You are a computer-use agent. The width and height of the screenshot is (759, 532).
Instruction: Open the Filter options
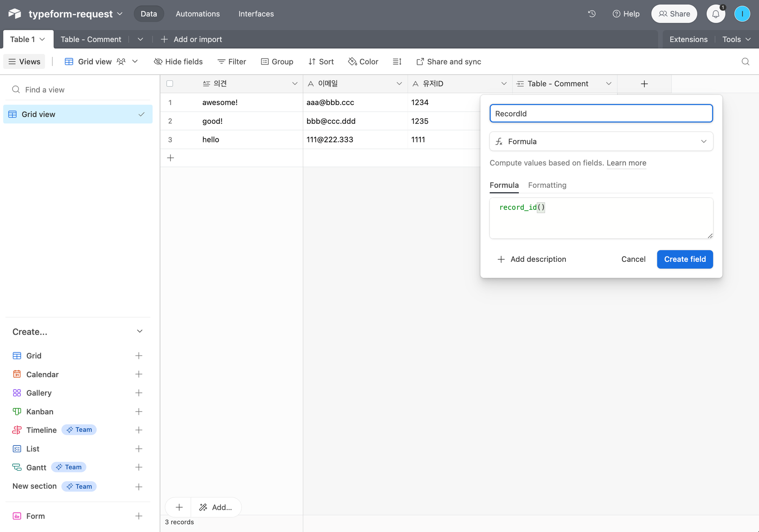[232, 61]
